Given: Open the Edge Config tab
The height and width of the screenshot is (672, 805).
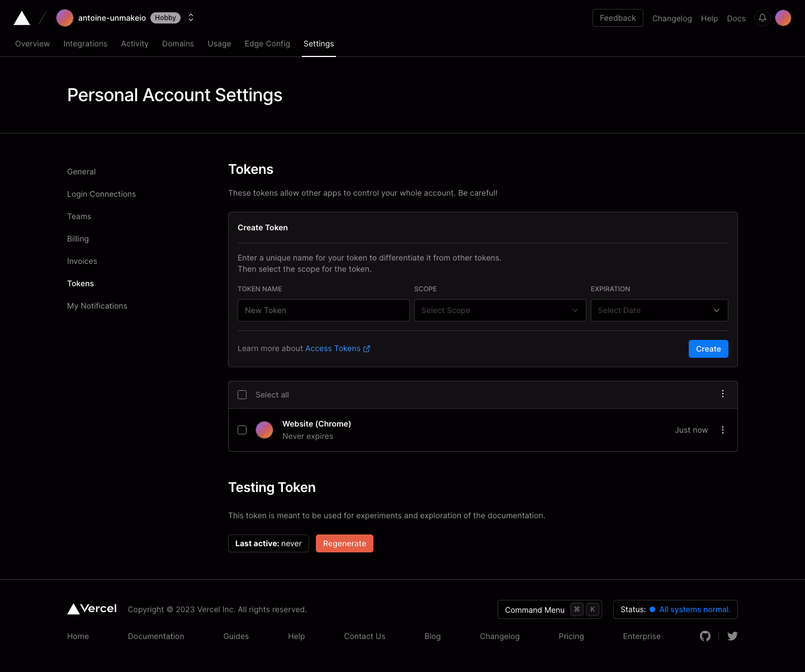Looking at the screenshot, I should [267, 44].
